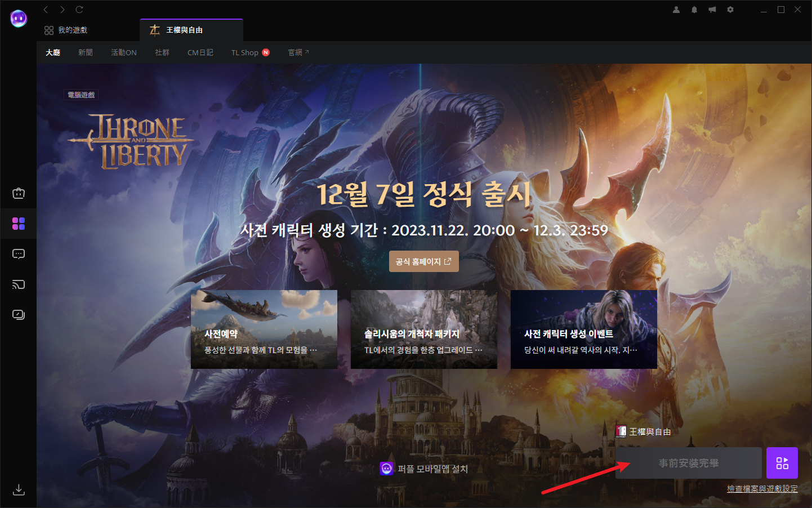Open the chat sidebar icon

coord(19,254)
